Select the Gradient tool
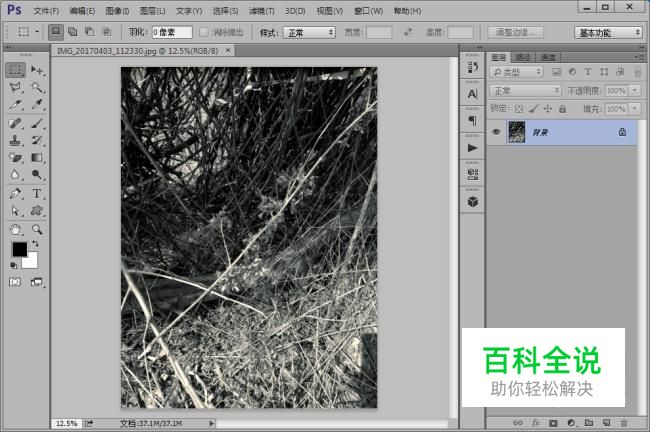The height and width of the screenshot is (432, 650). (37, 158)
